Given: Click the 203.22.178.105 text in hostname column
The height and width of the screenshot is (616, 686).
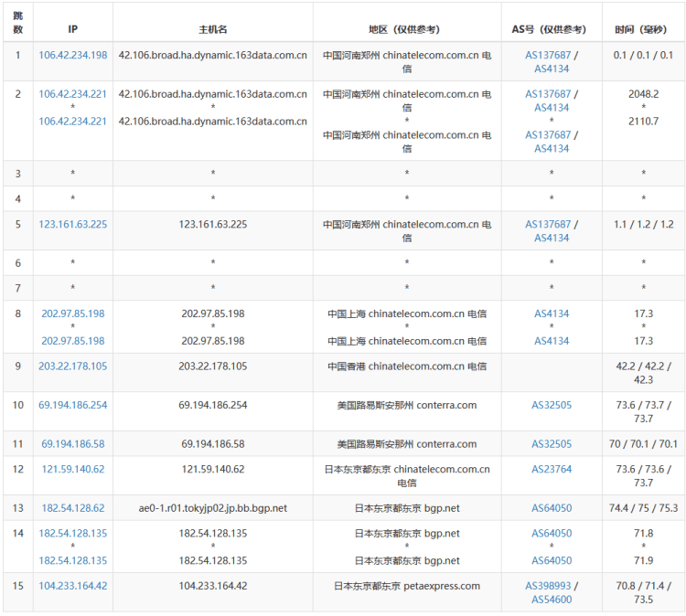Looking at the screenshot, I should pyautogui.click(x=212, y=366).
